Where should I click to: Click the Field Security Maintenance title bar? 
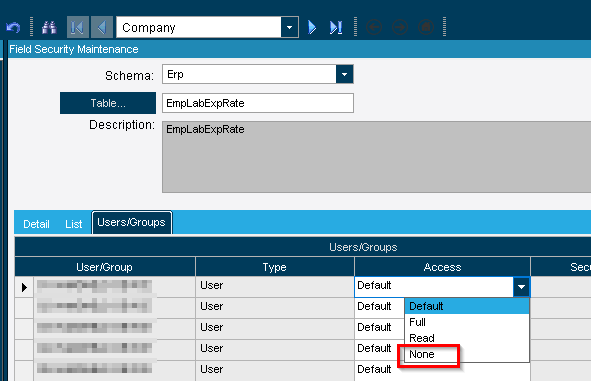(299, 49)
